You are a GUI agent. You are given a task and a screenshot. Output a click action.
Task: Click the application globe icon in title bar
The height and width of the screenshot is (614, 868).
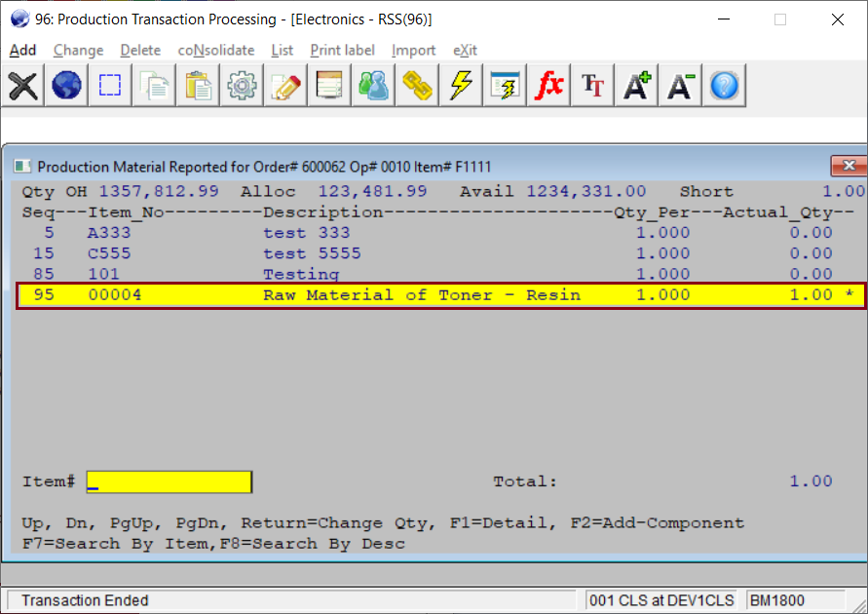(19, 19)
